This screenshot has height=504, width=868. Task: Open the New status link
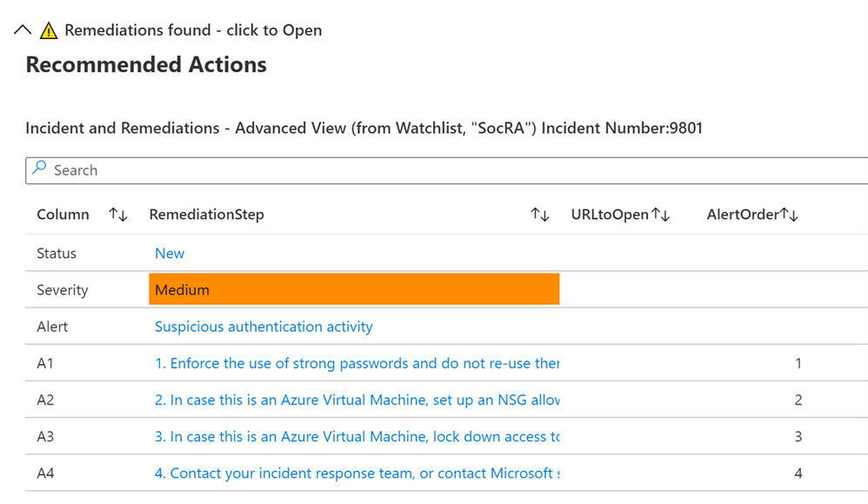coord(170,254)
